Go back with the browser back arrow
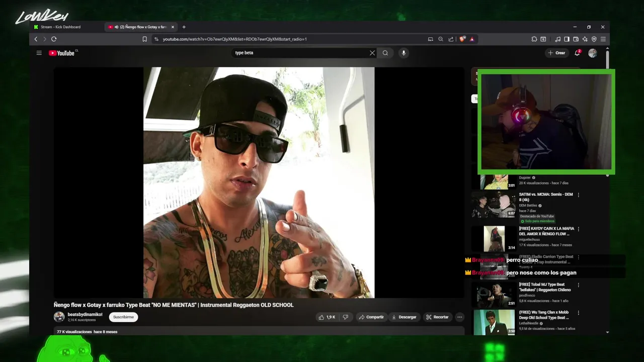This screenshot has width=644, height=362. (36, 39)
